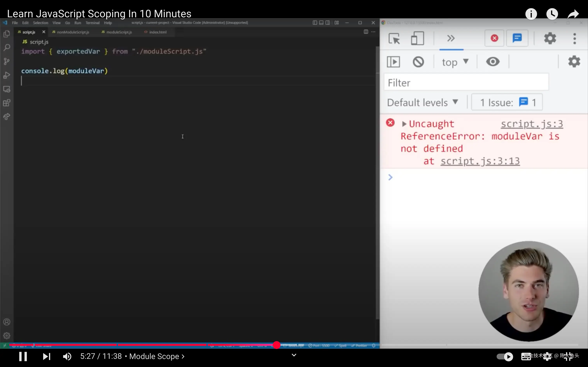Viewport: 588px width, 367px height.
Task: Open the Terminal menu
Action: pos(92,23)
